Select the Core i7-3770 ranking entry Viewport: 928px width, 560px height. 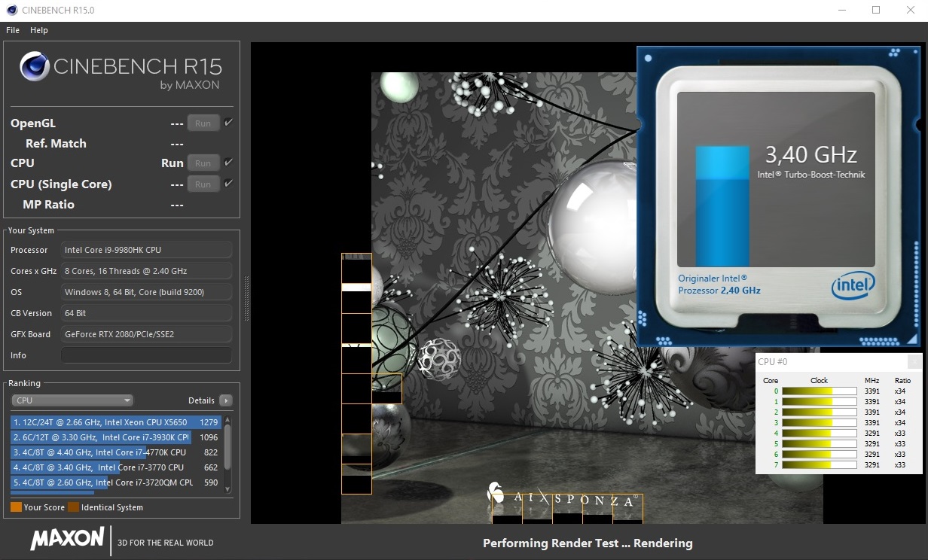coord(116,467)
